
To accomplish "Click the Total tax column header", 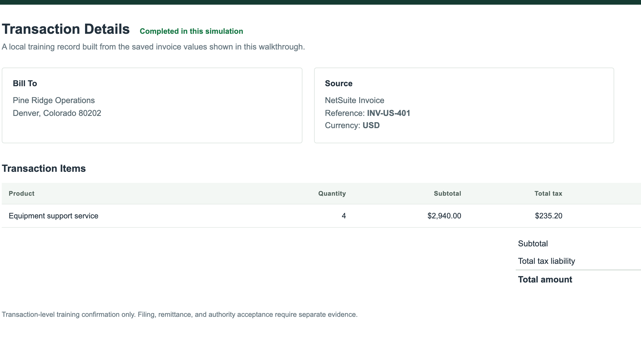I will [x=548, y=194].
